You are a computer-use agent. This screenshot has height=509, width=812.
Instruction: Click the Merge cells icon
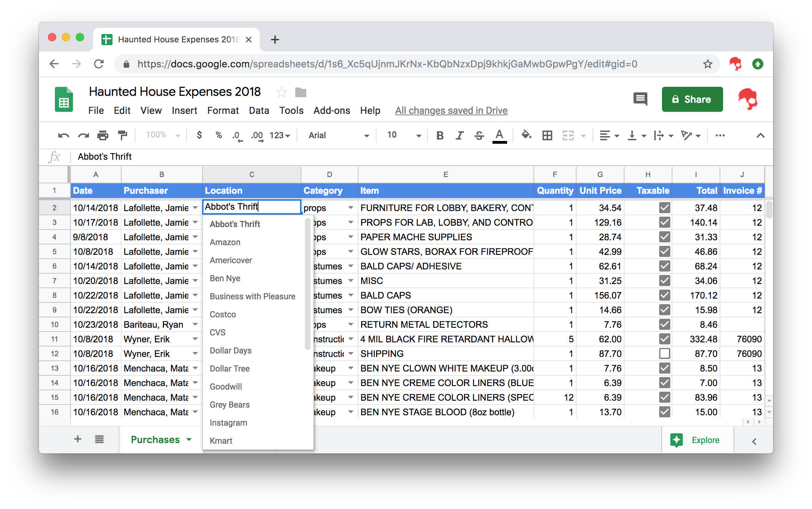[x=568, y=135]
